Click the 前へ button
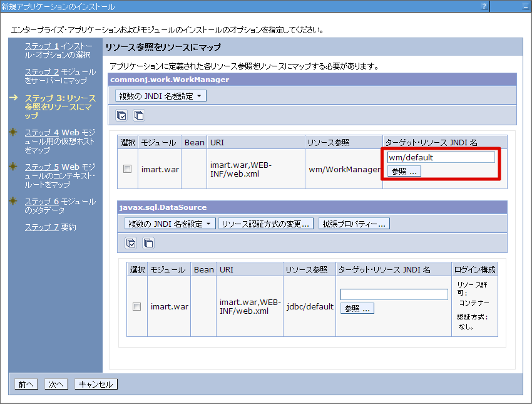The height and width of the screenshot is (404, 532). (x=26, y=385)
